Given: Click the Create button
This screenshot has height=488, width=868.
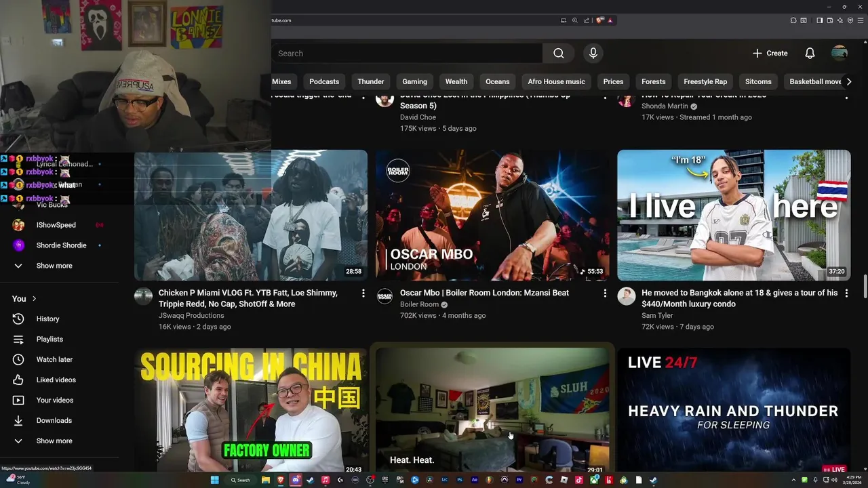Looking at the screenshot, I should coord(770,53).
